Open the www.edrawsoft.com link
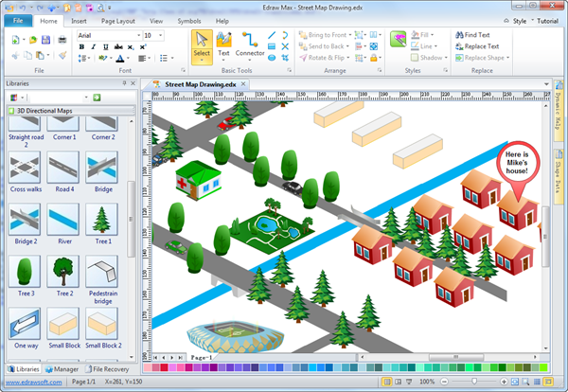The height and width of the screenshot is (392, 568). (32, 381)
